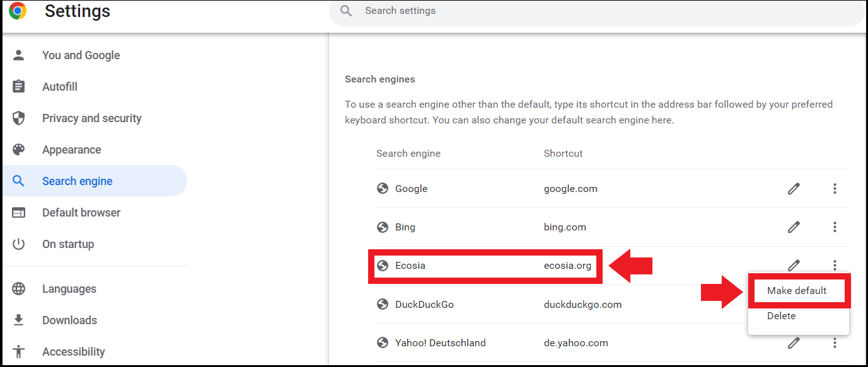
Task: Click the pencil edit icon for Bing
Action: [794, 227]
